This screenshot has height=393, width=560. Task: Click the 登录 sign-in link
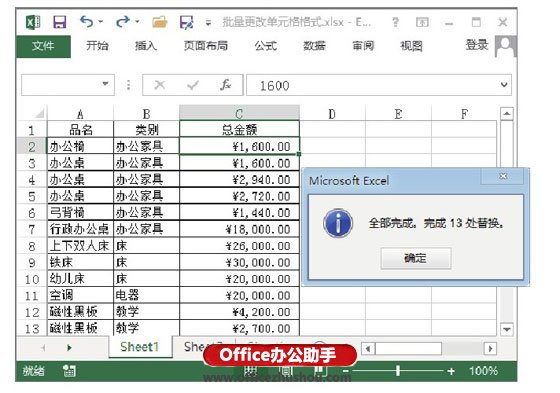(477, 45)
